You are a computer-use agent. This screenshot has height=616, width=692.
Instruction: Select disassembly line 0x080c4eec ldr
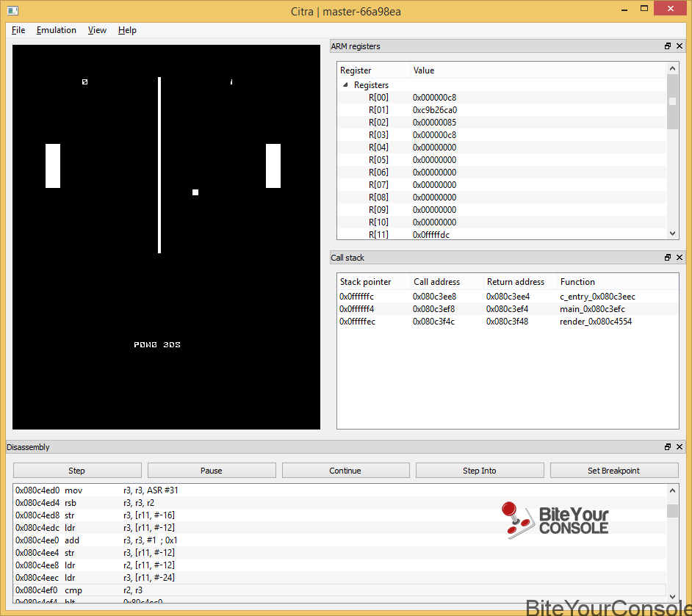(339, 577)
